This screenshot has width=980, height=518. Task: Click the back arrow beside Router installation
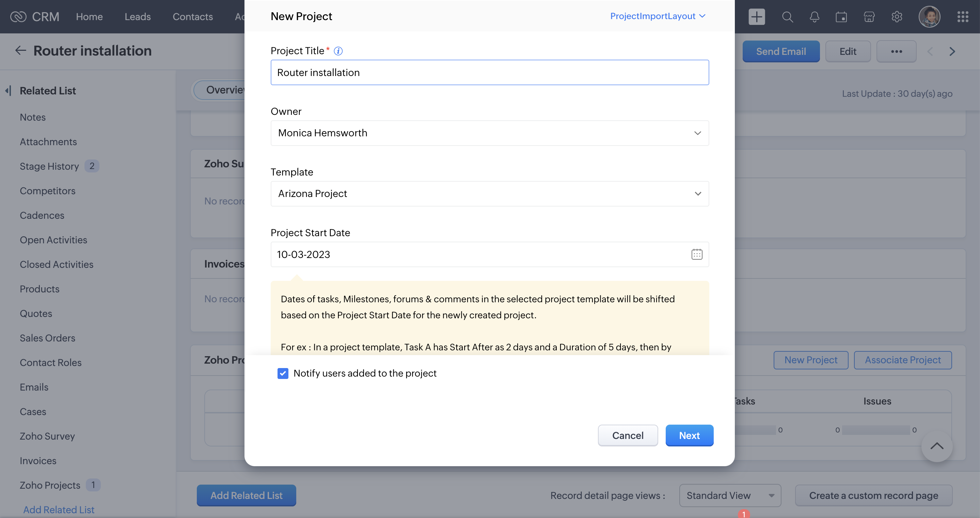pyautogui.click(x=20, y=51)
